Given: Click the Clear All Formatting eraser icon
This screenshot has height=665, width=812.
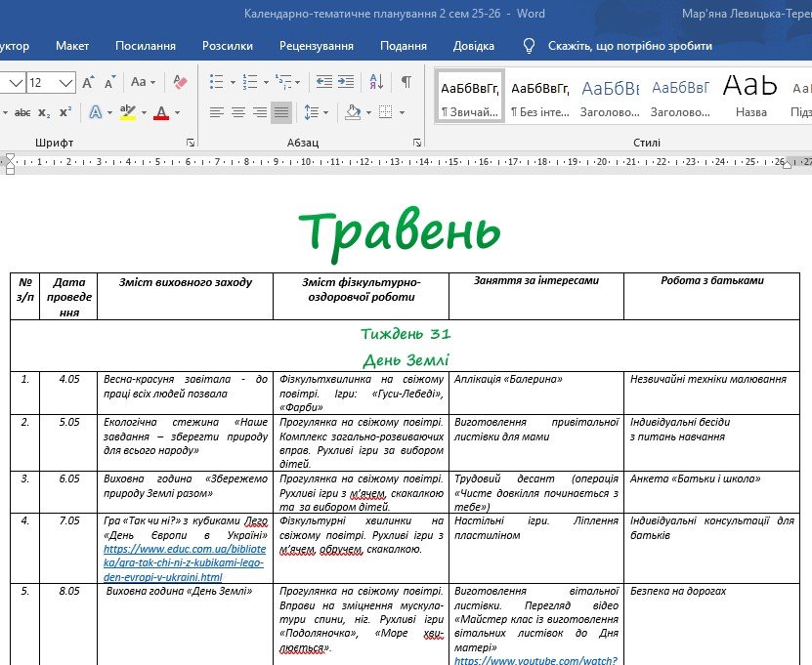Looking at the screenshot, I should point(180,82).
